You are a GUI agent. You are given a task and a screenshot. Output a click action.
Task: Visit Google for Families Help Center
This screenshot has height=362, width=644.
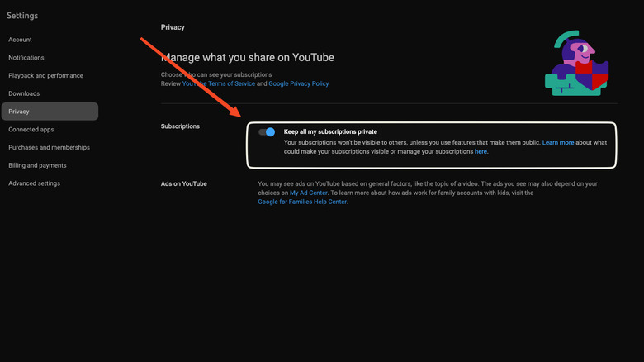tap(302, 202)
